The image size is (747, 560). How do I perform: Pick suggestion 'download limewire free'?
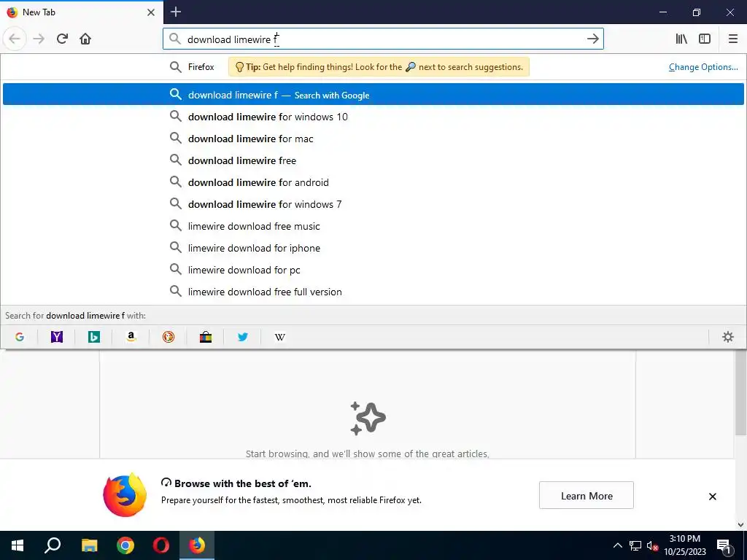coord(373,160)
